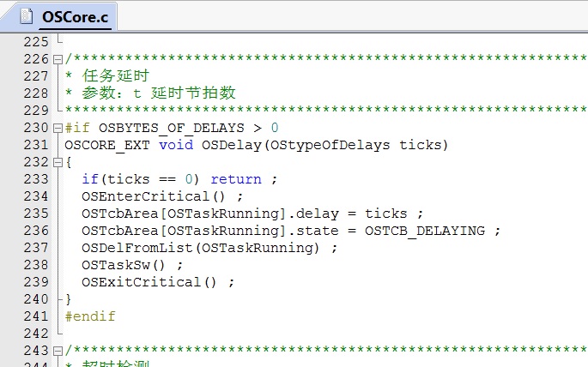Viewport: 588px width, 367px height.
Task: Click the OSCORE_EXT identifier
Action: click(x=107, y=145)
